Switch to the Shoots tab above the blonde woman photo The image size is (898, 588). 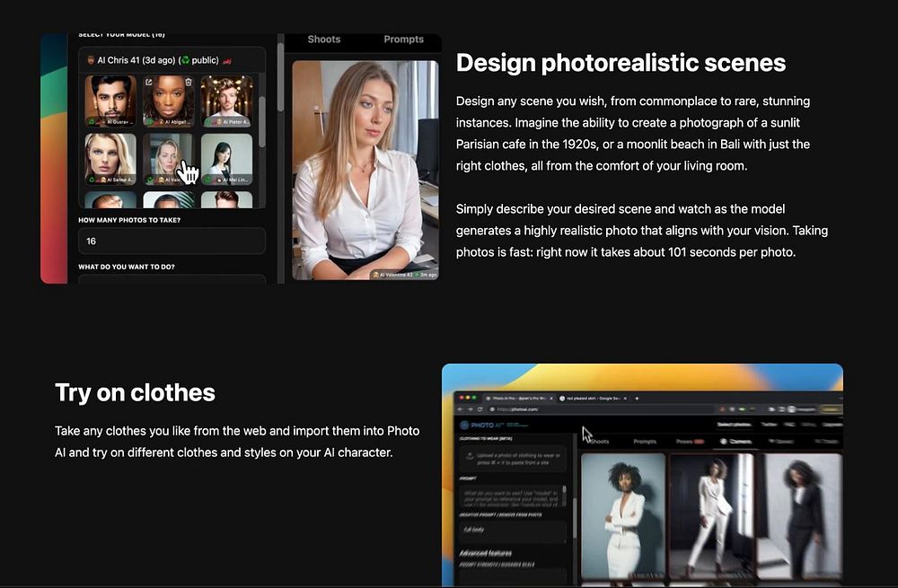pos(323,39)
